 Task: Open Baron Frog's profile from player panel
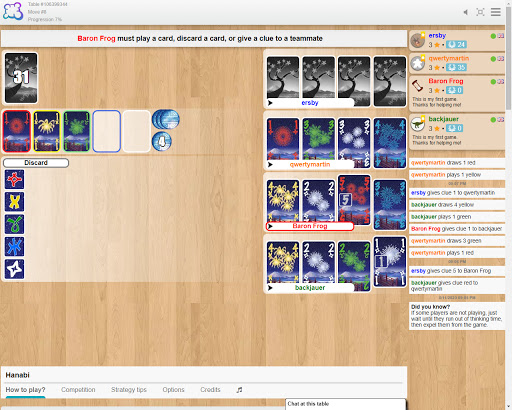pyautogui.click(x=446, y=81)
